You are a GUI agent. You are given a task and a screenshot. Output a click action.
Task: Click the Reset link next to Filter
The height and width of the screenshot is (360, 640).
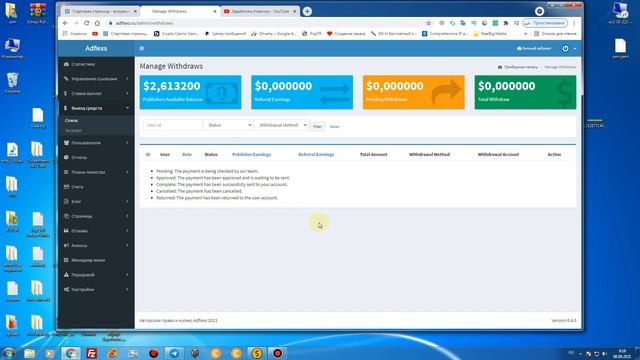(335, 127)
